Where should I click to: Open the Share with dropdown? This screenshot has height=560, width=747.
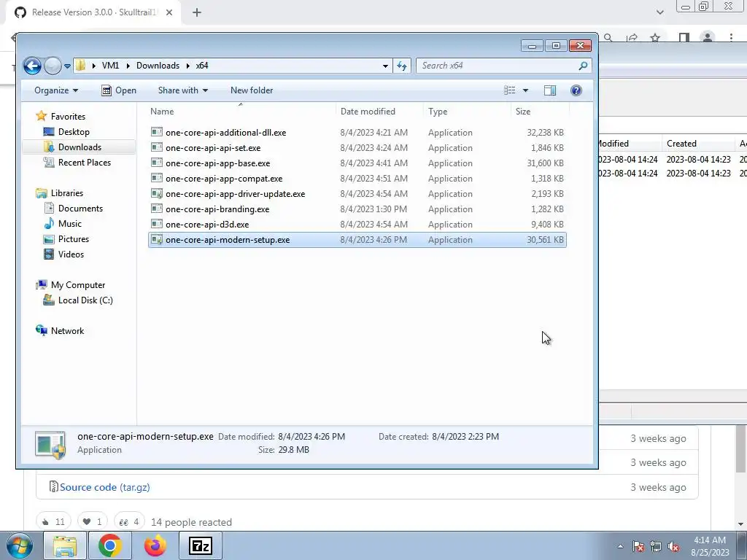[x=183, y=90]
